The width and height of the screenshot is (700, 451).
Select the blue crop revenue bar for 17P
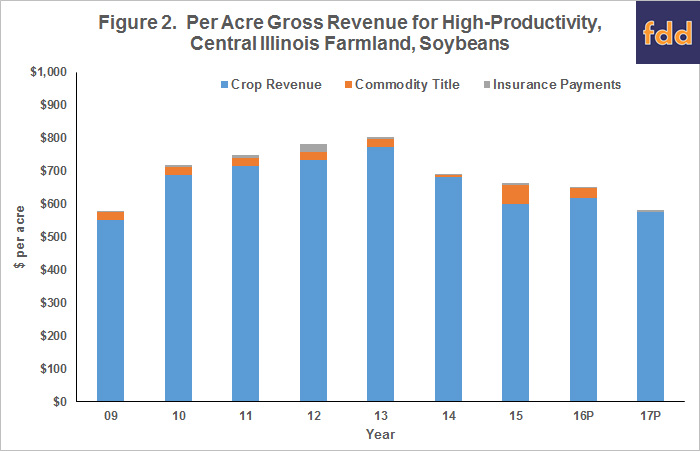[x=650, y=307]
